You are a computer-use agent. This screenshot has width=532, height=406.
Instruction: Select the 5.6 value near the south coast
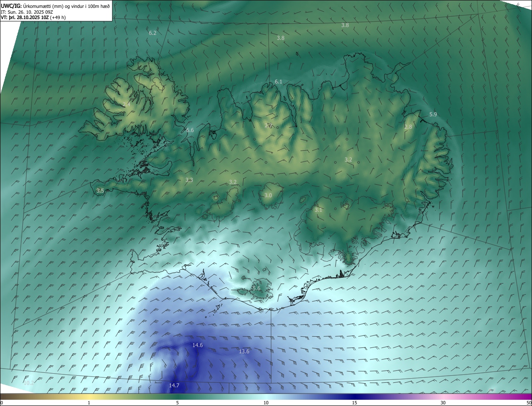point(256,289)
